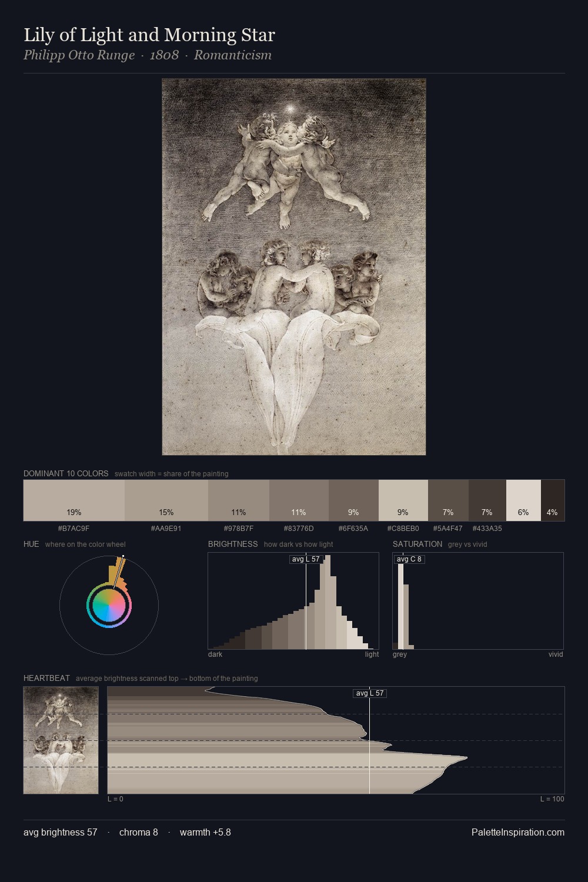The height and width of the screenshot is (882, 588).
Task: Choose the 7% swatch above #433A35
Action: tap(487, 500)
